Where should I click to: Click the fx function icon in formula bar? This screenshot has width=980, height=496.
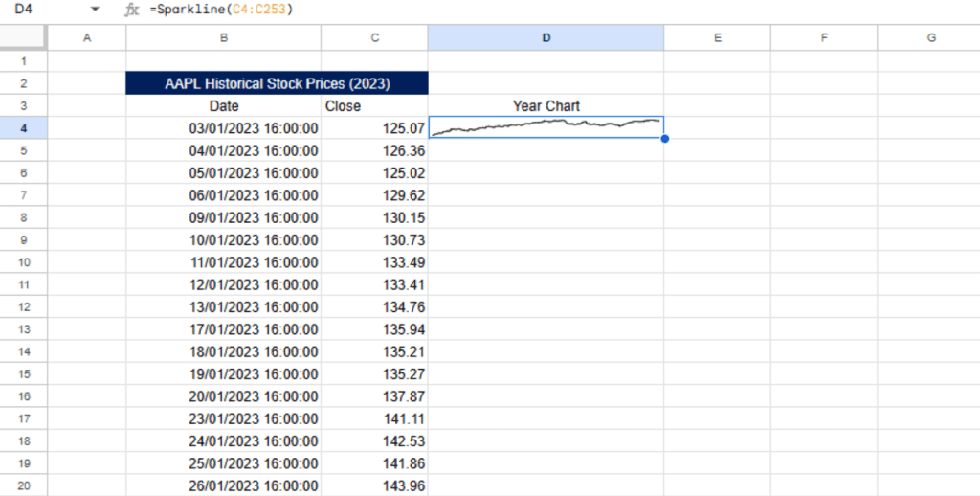tap(132, 10)
